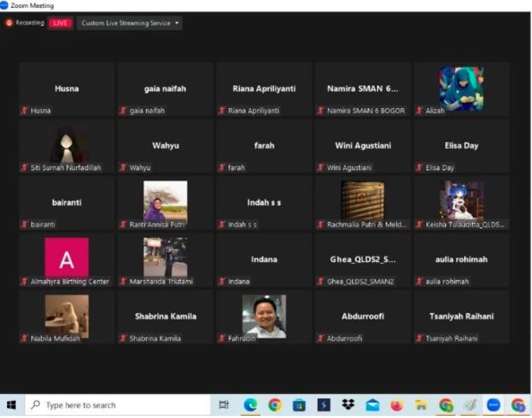Open the Windows Start menu
532x418 pixels.
click(11, 405)
